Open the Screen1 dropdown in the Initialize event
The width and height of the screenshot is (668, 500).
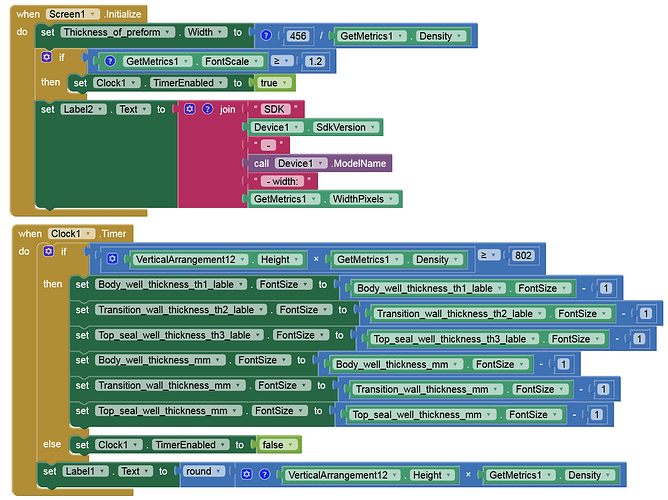[72, 14]
